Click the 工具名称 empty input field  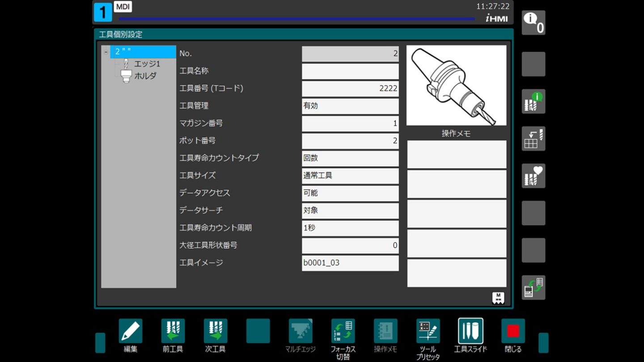350,71
